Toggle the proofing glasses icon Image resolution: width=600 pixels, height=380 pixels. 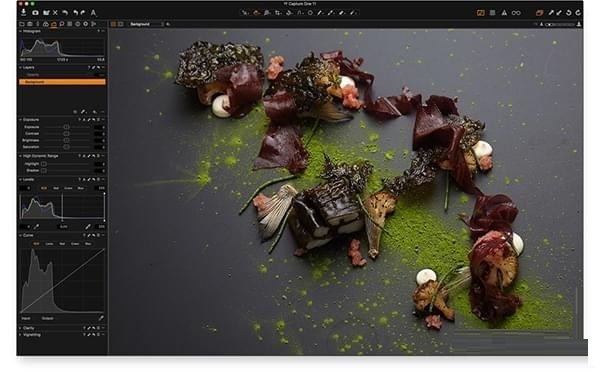(516, 13)
